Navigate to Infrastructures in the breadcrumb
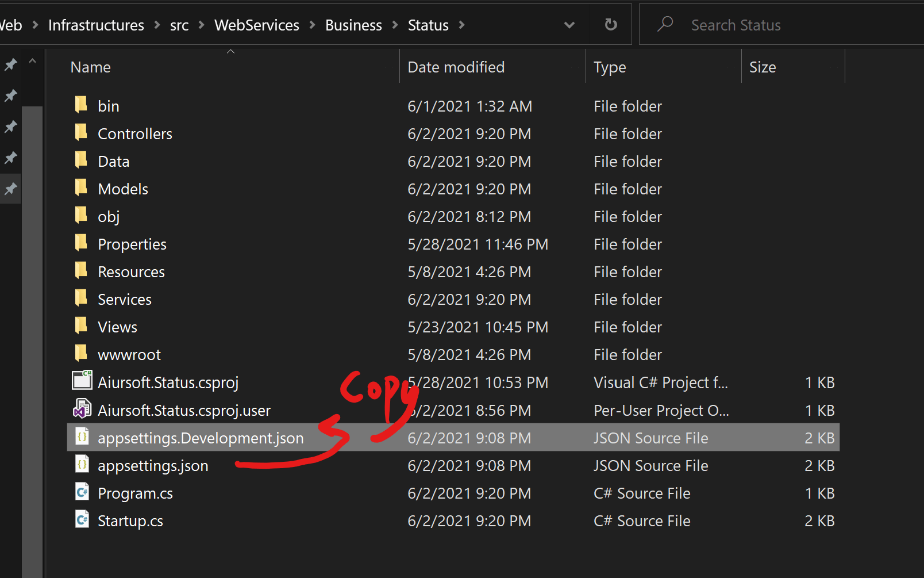The height and width of the screenshot is (578, 924). pyautogui.click(x=96, y=25)
